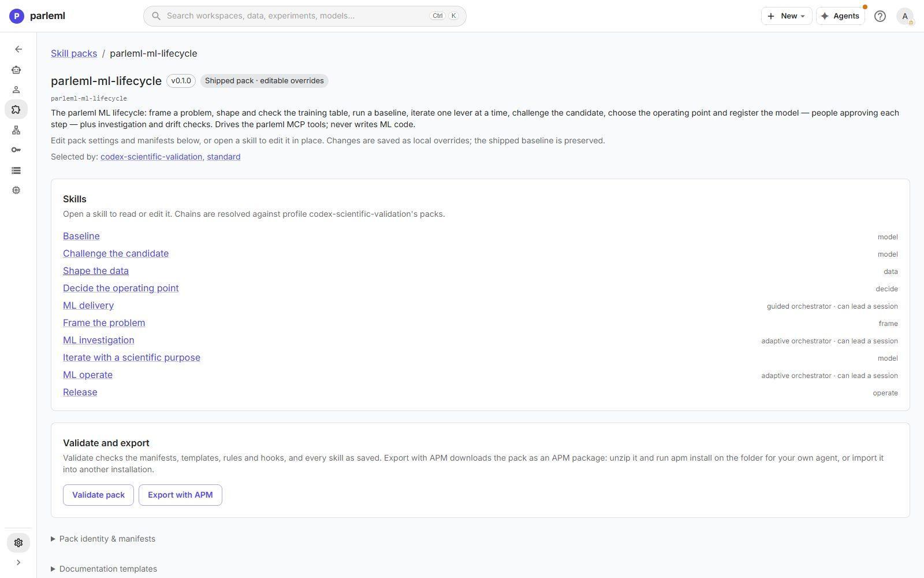
Task: Open the person profile icon in sidebar
Action: pos(16,90)
